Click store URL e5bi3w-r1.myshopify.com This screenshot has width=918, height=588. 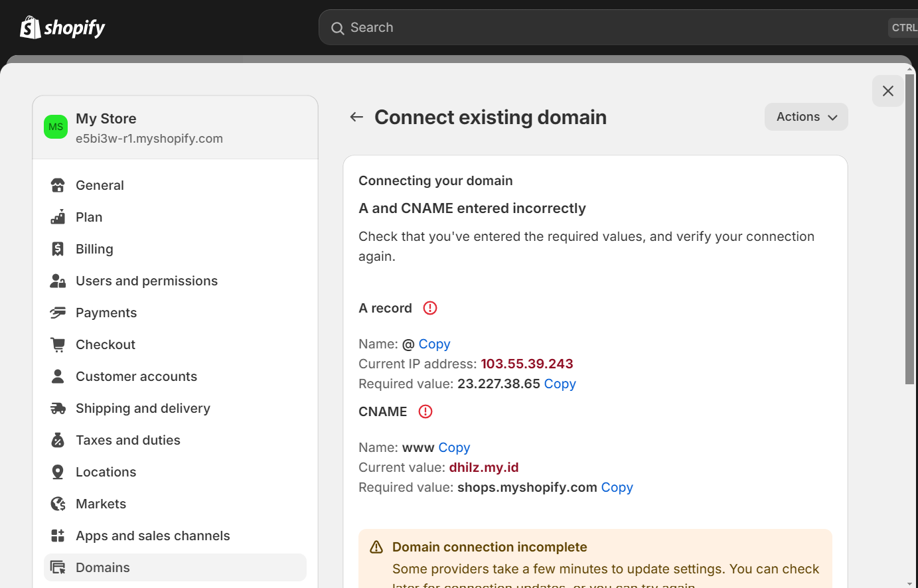149,139
